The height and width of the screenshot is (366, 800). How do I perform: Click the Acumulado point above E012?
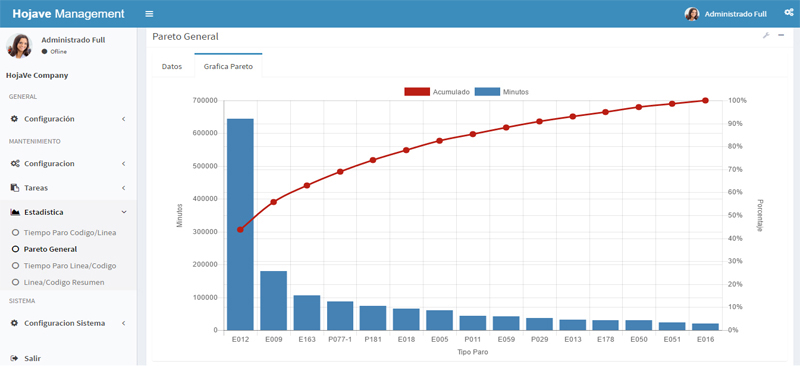tap(240, 230)
